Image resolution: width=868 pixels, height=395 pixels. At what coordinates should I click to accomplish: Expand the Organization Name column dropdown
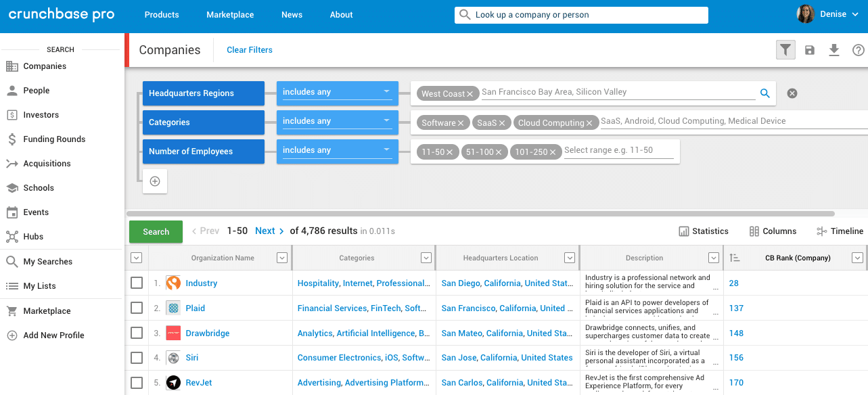tap(282, 258)
